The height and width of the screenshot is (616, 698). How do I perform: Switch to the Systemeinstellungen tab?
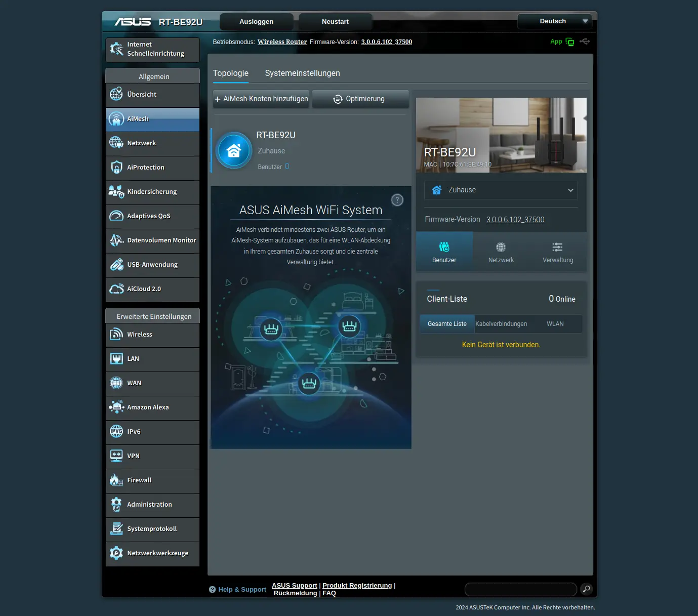(302, 73)
